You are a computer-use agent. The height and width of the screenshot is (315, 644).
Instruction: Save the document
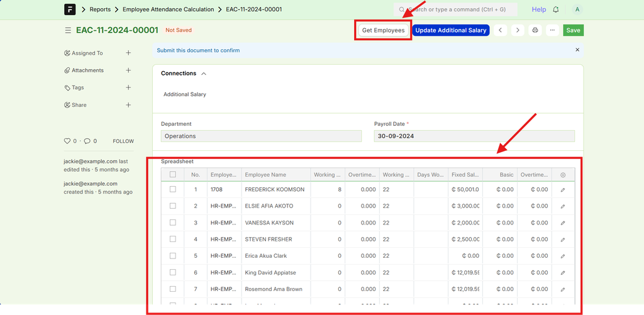pyautogui.click(x=574, y=30)
